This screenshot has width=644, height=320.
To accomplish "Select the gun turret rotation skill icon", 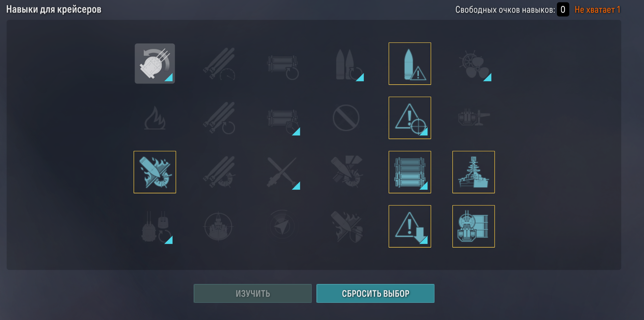I will pyautogui.click(x=155, y=64).
